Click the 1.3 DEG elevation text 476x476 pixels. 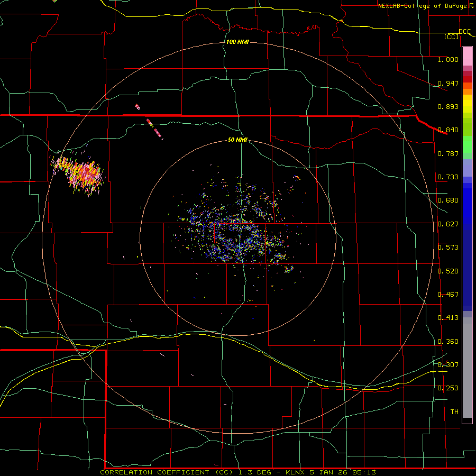(254, 472)
